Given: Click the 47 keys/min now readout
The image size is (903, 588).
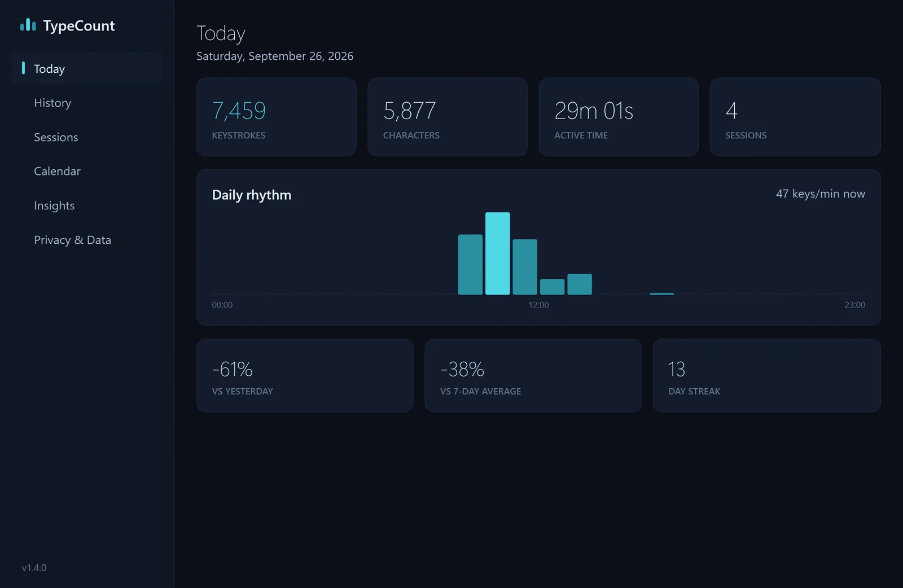Looking at the screenshot, I should (x=820, y=194).
